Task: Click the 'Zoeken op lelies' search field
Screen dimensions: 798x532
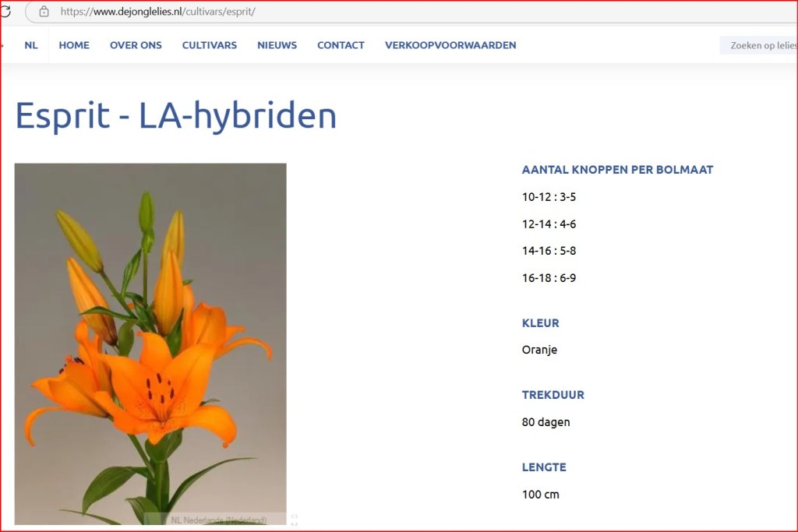Action: pos(760,46)
